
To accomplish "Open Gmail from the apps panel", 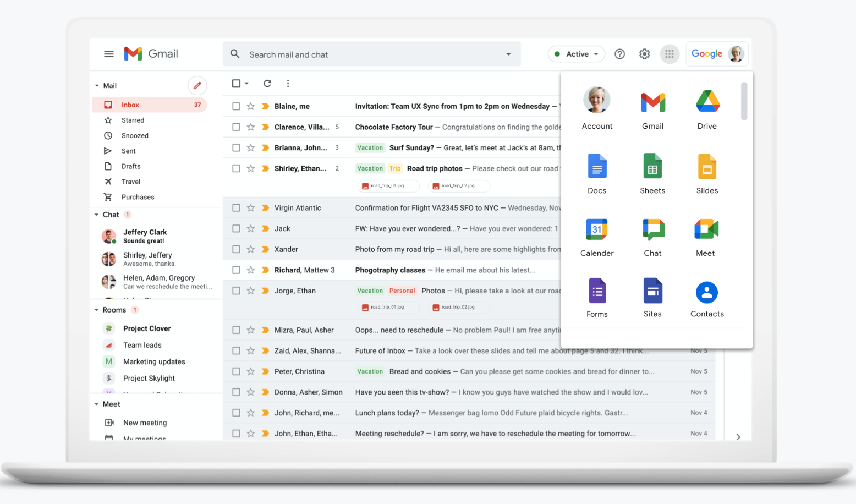I will [652, 109].
